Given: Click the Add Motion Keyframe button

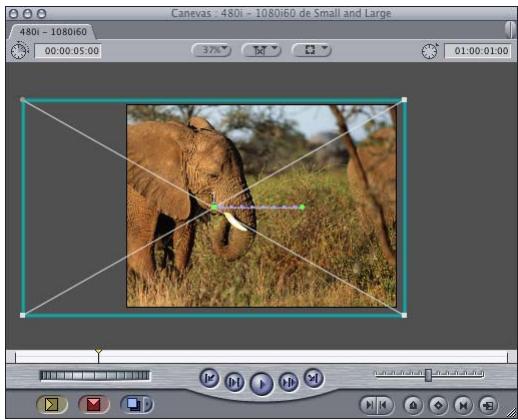Looking at the screenshot, I should (438, 405).
